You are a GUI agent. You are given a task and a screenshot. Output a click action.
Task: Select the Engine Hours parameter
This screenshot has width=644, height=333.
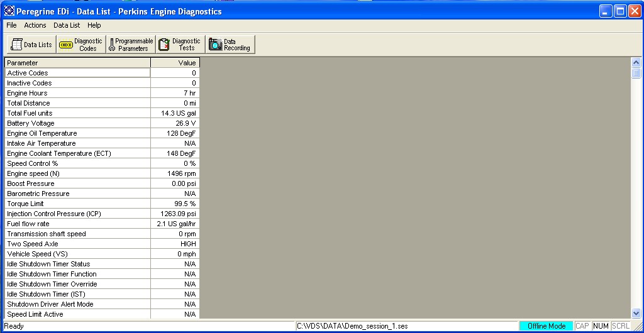pyautogui.click(x=77, y=93)
